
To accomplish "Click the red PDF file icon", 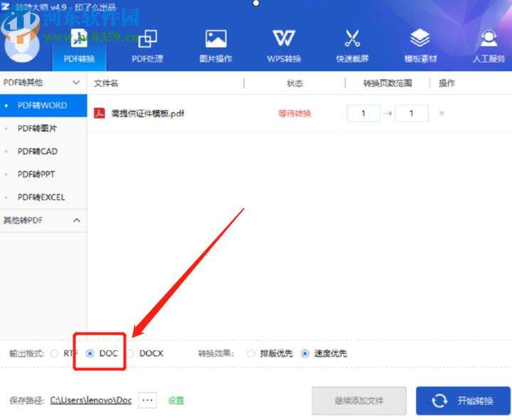I will coord(100,113).
